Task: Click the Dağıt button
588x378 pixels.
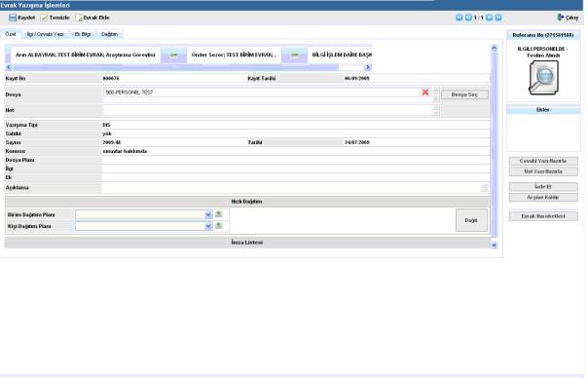Action: 471,220
